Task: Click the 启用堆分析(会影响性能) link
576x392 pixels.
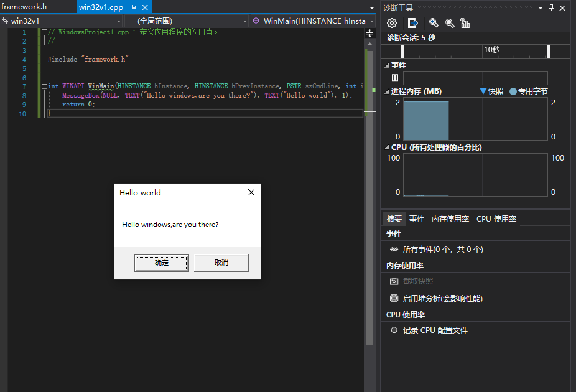Action: click(443, 298)
